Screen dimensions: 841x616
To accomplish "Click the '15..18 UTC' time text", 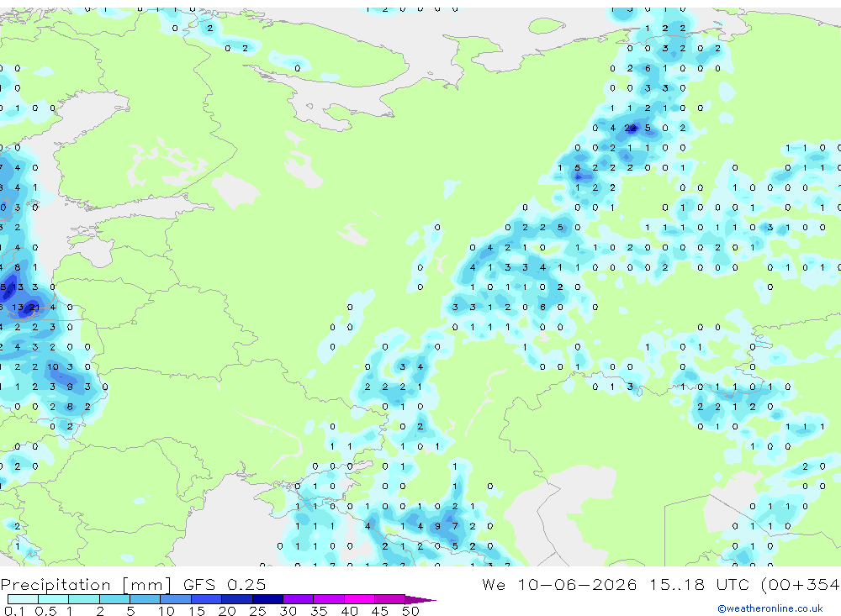I will pos(698,584).
